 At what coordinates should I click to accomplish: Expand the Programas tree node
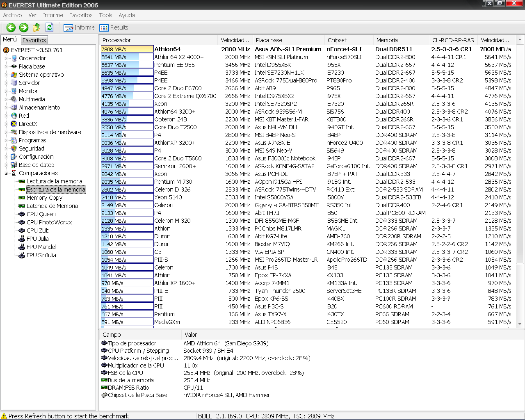6,140
